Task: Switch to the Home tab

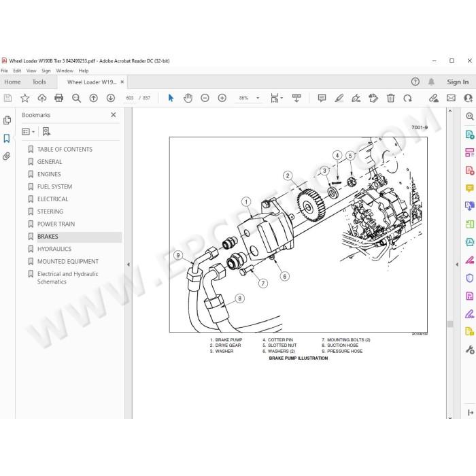Action: pyautogui.click(x=12, y=82)
